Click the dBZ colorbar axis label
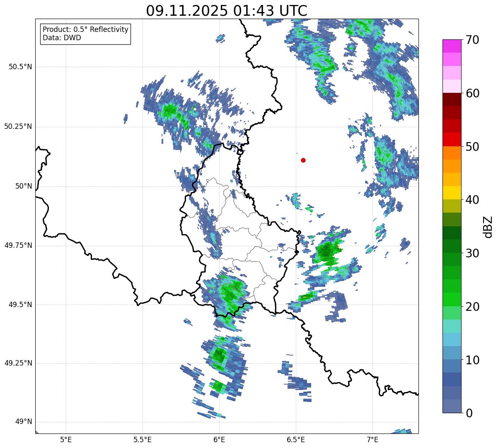 [x=488, y=226]
